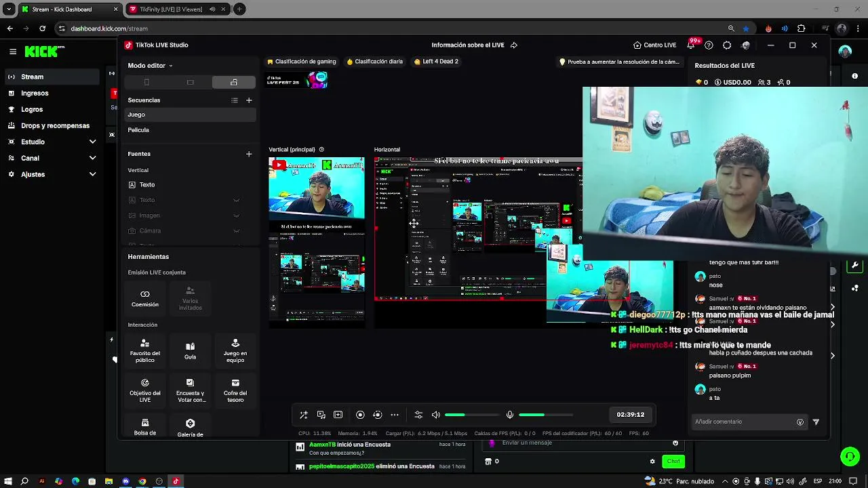Open the notifications bell with 99+ badge
The width and height of the screenshot is (868, 488).
[x=691, y=45]
